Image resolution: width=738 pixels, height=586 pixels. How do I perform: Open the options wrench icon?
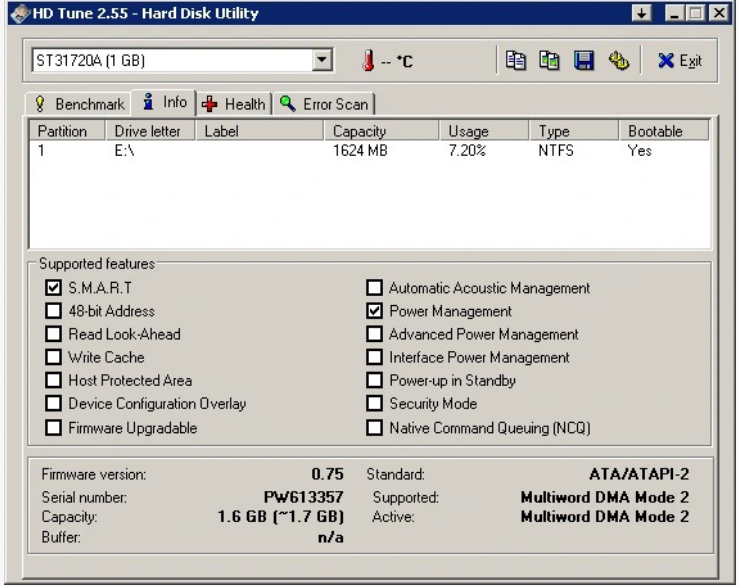(618, 61)
